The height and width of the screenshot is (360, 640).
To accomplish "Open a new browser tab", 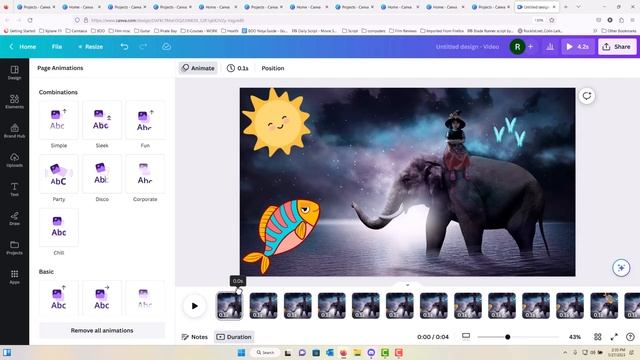I will point(566,7).
